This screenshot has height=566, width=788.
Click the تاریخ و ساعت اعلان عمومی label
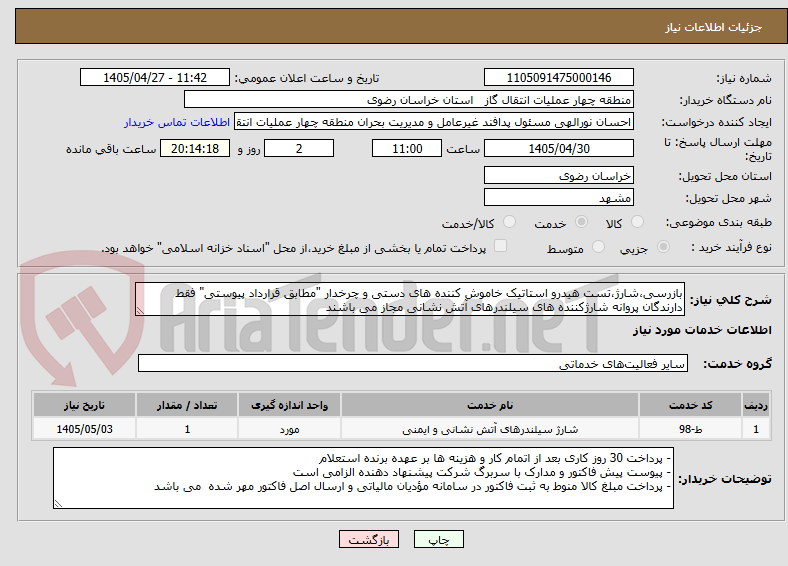pos(307,78)
